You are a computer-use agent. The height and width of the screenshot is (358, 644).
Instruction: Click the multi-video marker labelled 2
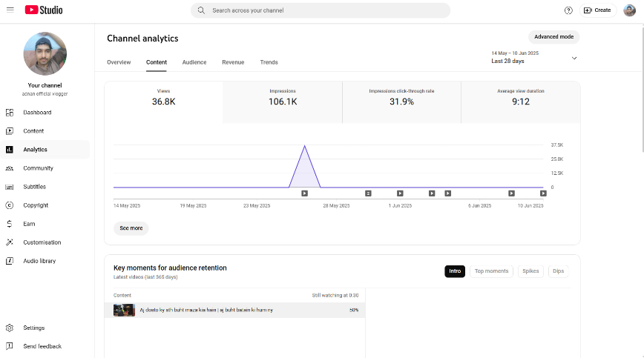coord(369,193)
